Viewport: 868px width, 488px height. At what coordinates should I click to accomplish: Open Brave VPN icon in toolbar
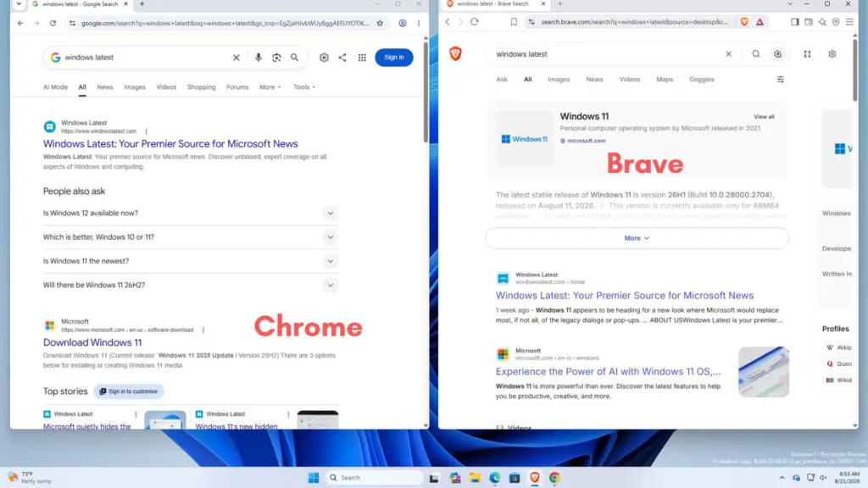tap(836, 22)
